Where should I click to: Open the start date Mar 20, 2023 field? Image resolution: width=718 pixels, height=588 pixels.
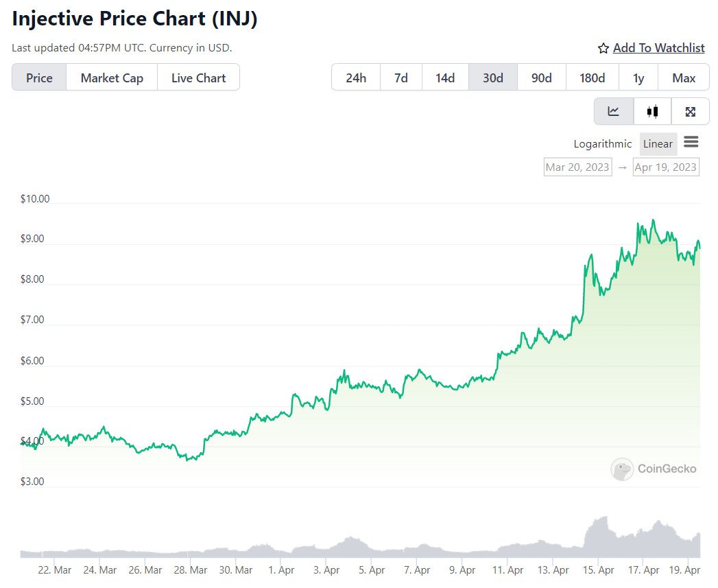[x=577, y=167]
